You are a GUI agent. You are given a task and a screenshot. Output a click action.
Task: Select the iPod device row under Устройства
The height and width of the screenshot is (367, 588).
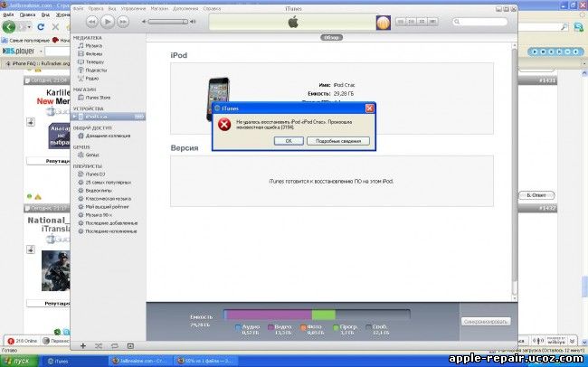[108, 117]
